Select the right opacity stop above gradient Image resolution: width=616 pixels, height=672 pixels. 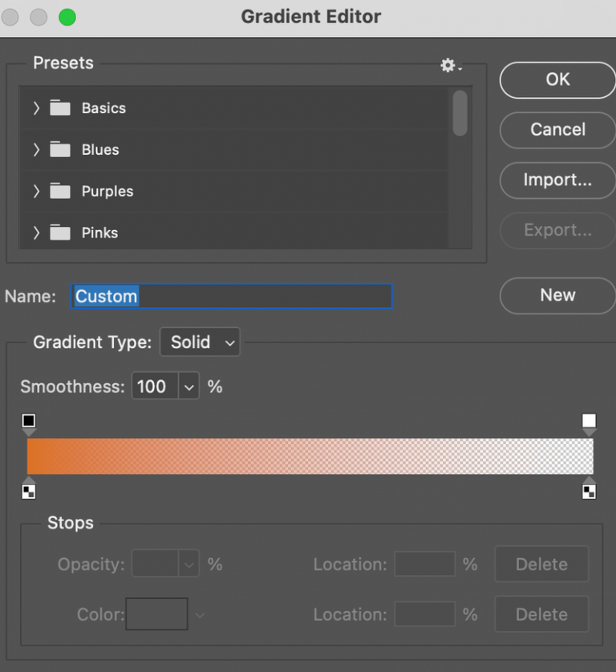pos(589,420)
